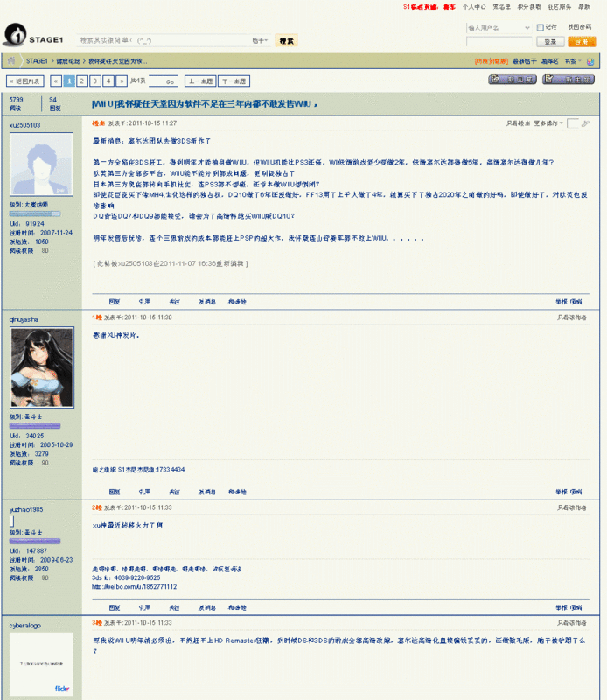Click username qinuyasha
Screen dimensions: 607x700
pos(24,319)
